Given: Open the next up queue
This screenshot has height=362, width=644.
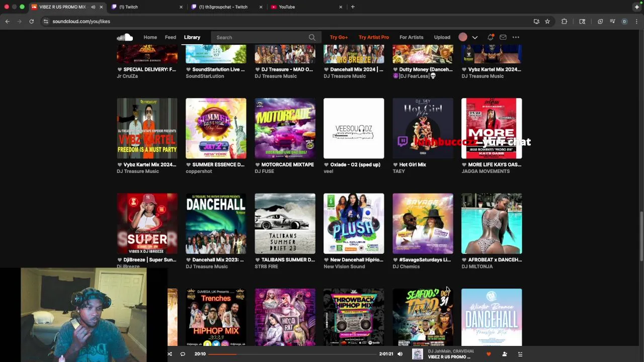Looking at the screenshot, I should pos(520,354).
